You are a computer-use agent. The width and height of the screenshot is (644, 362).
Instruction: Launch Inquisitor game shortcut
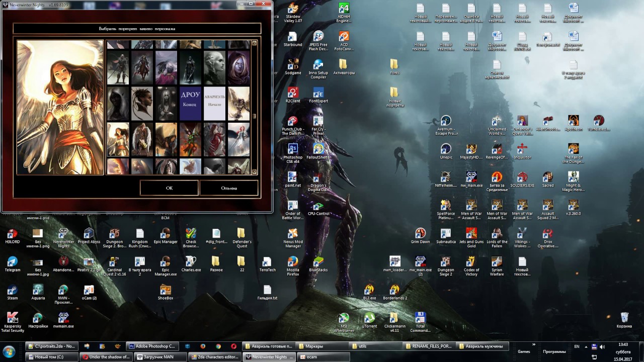[x=522, y=151]
